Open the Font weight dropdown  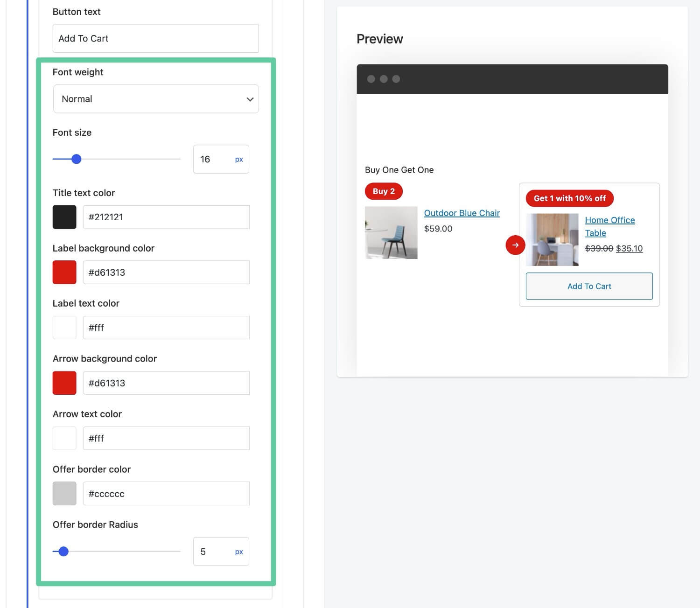156,99
